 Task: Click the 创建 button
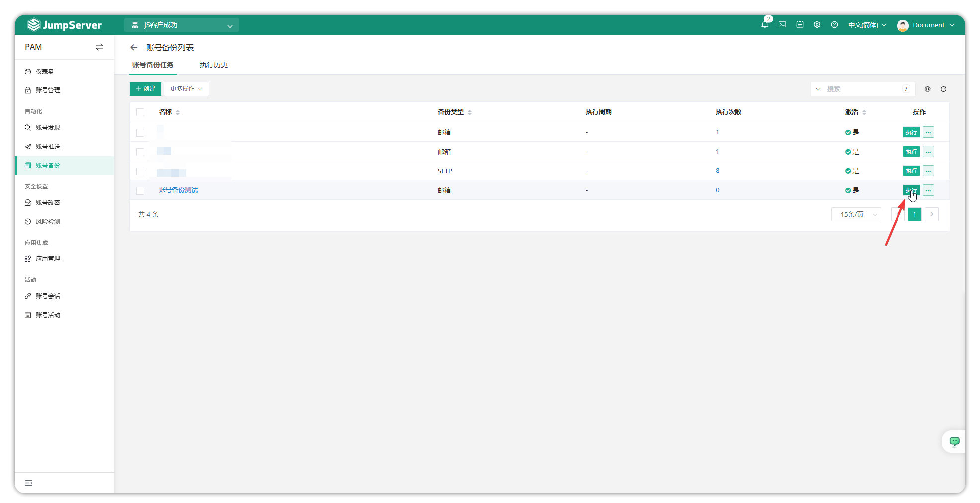coord(145,89)
